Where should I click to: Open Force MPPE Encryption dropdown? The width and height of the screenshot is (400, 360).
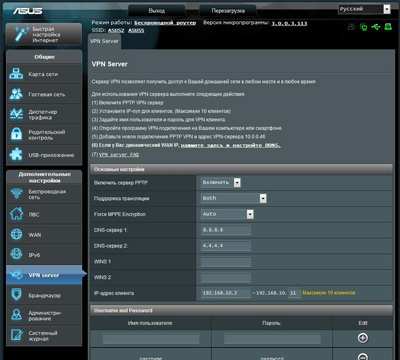[227, 214]
